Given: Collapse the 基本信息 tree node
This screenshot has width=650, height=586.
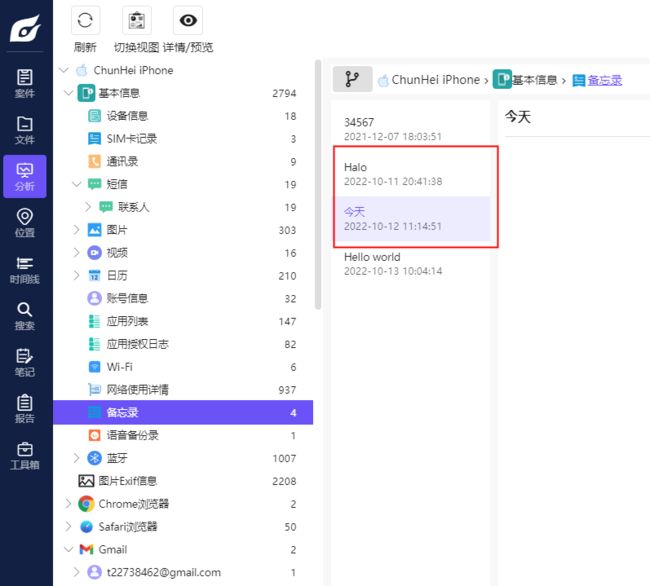Looking at the screenshot, I should [x=68, y=92].
